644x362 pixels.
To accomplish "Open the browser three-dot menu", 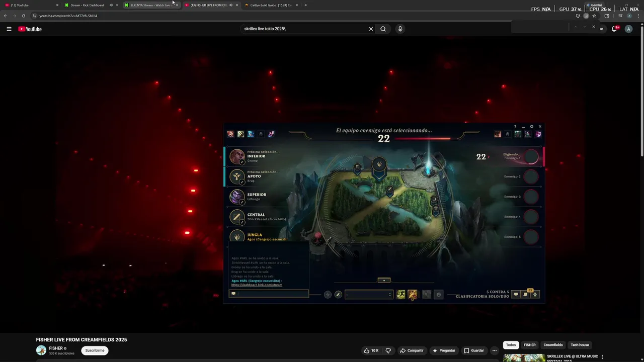I will pos(638,16).
